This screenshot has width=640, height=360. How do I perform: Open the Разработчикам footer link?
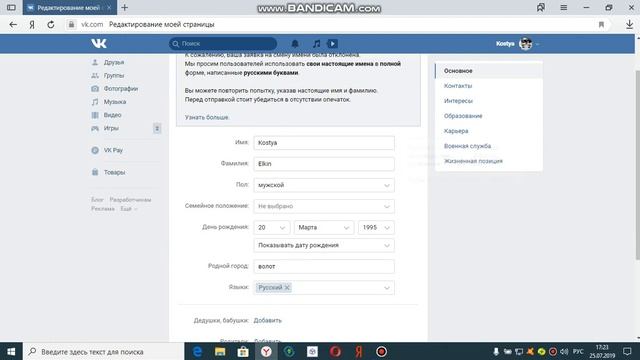(130, 200)
